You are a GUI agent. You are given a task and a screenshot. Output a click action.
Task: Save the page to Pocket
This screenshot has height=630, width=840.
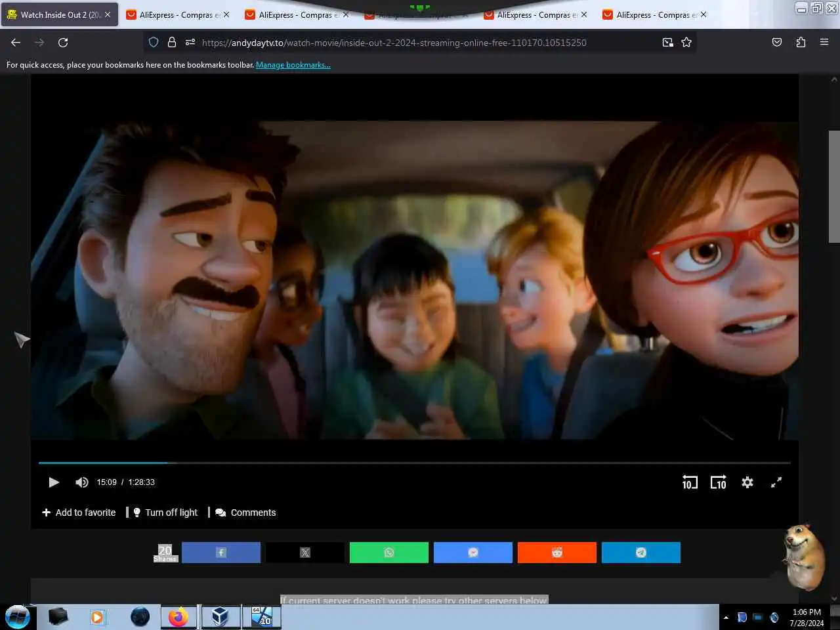pos(777,42)
